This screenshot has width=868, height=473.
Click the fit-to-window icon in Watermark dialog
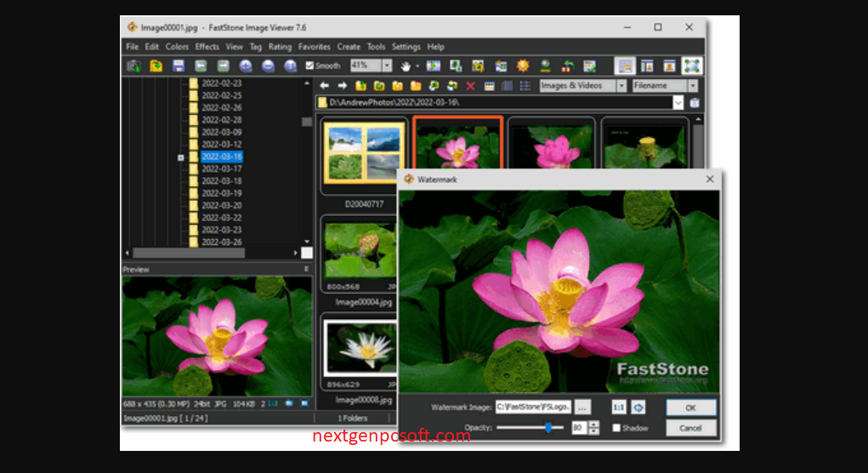click(x=638, y=407)
